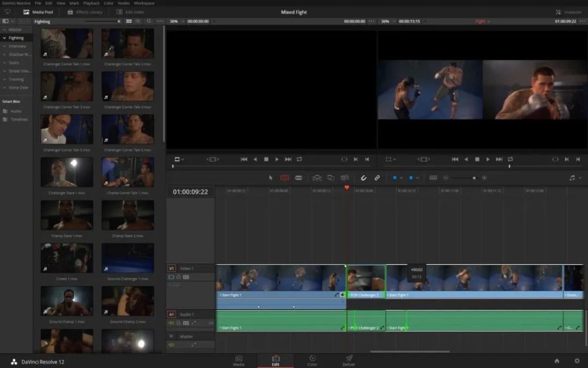Image resolution: width=588 pixels, height=368 pixels.
Task: Expand the Fighting bin in list
Action: [4, 38]
